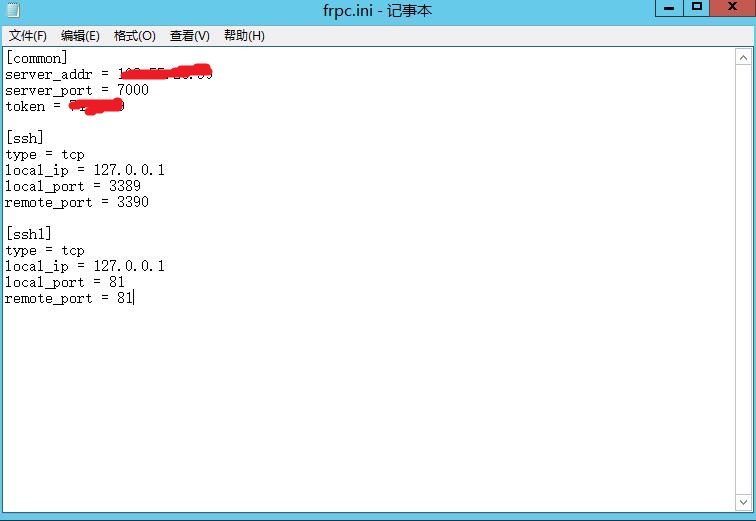Open the 文件(F) menu
The height and width of the screenshot is (521, 756).
pos(28,35)
